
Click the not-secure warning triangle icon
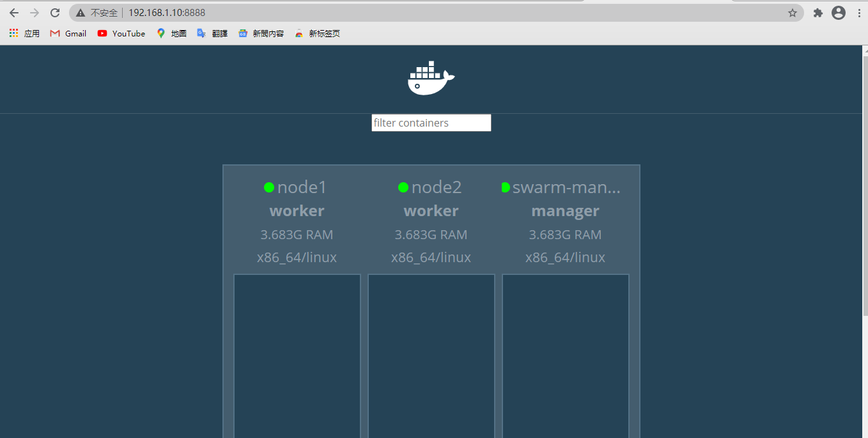click(x=81, y=13)
